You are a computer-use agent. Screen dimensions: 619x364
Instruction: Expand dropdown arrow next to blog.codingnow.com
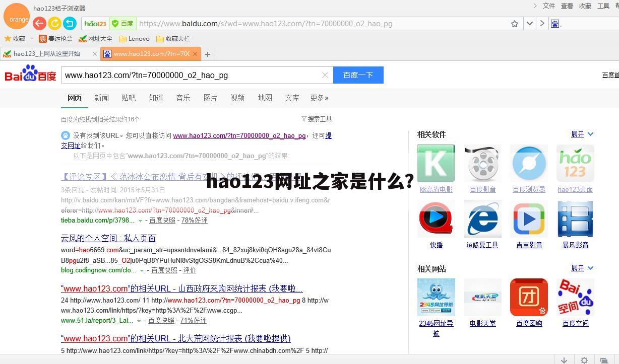pyautogui.click(x=142, y=270)
